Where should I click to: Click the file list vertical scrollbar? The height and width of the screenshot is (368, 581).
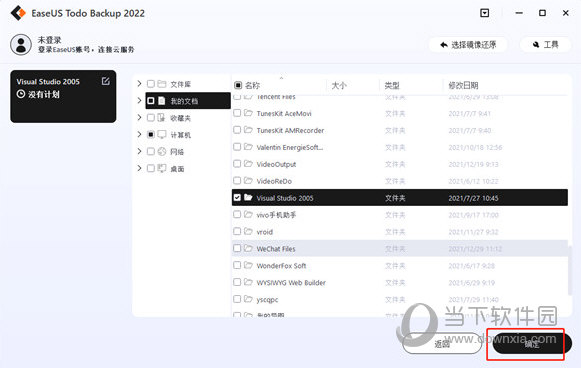(x=570, y=271)
